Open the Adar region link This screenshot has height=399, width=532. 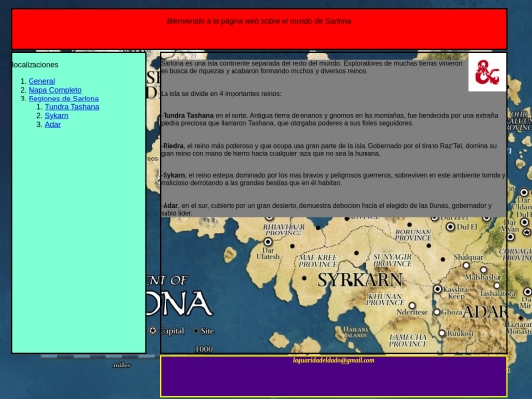coord(53,125)
